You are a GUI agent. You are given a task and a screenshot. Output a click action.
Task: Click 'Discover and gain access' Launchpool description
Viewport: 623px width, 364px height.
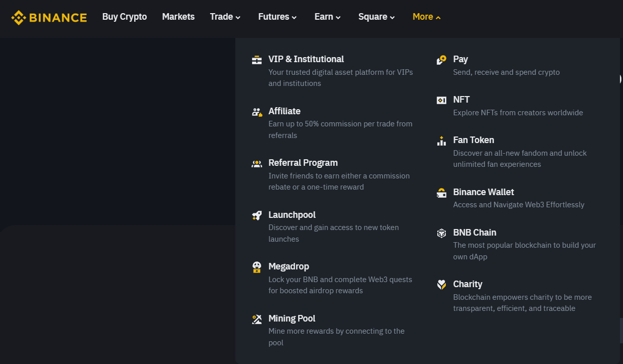tap(334, 233)
